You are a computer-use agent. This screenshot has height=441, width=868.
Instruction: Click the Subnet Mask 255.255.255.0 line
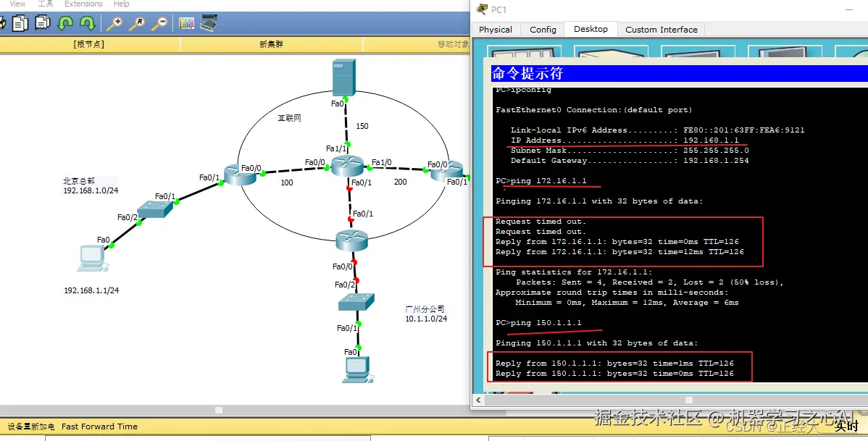point(630,151)
